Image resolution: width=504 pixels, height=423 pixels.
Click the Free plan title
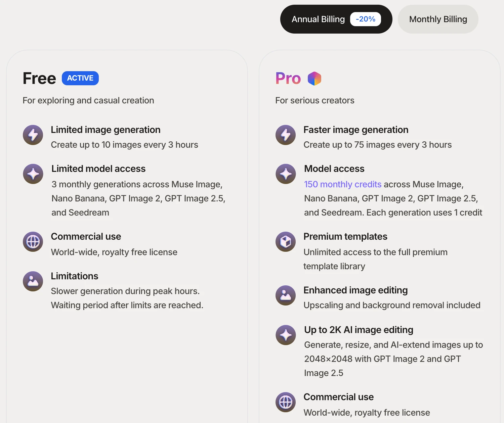tap(39, 78)
